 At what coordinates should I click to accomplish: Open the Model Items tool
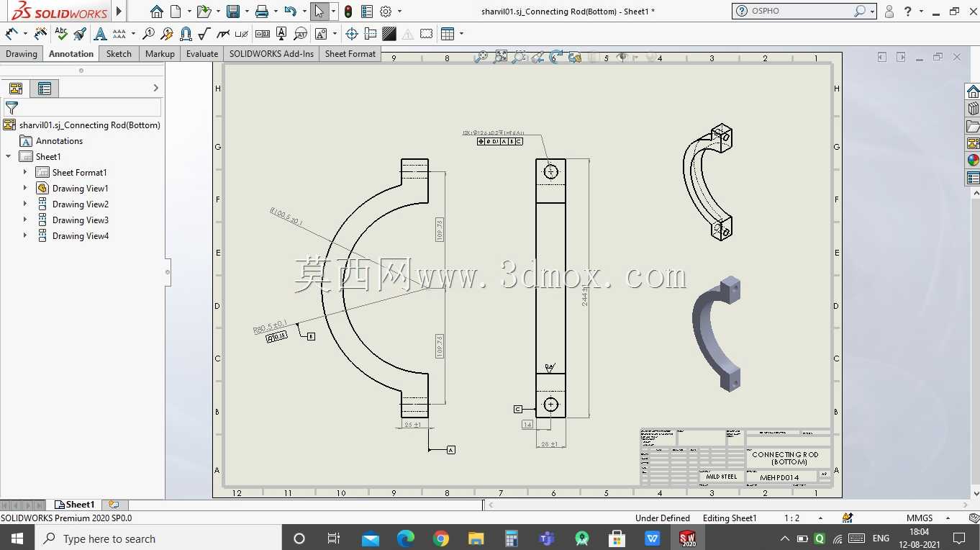(41, 34)
